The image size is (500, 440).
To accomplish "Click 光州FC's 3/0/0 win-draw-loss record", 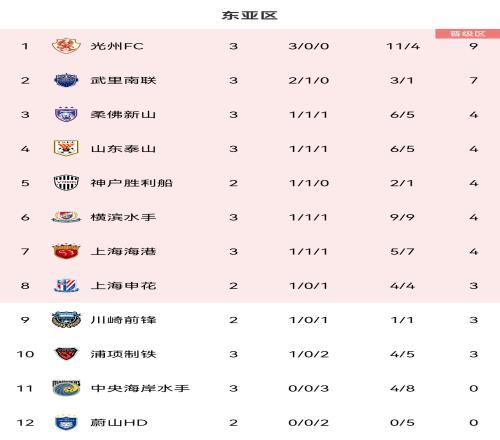I will [309, 46].
